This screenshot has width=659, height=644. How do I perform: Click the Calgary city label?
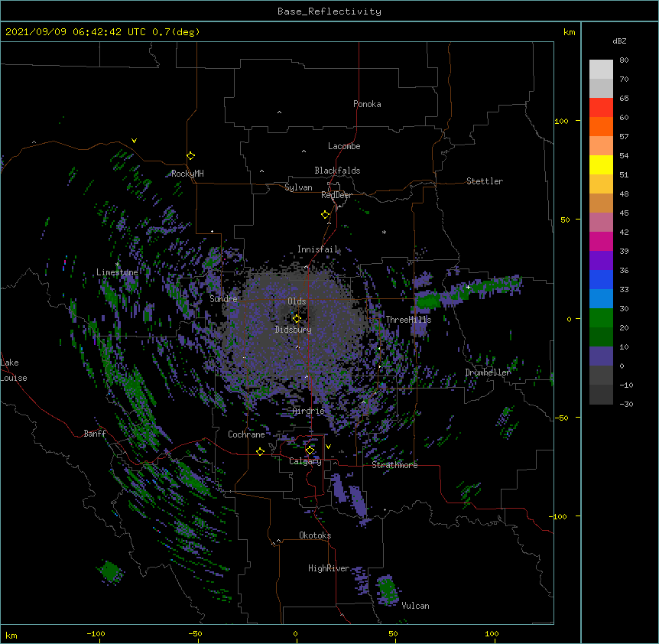[305, 461]
